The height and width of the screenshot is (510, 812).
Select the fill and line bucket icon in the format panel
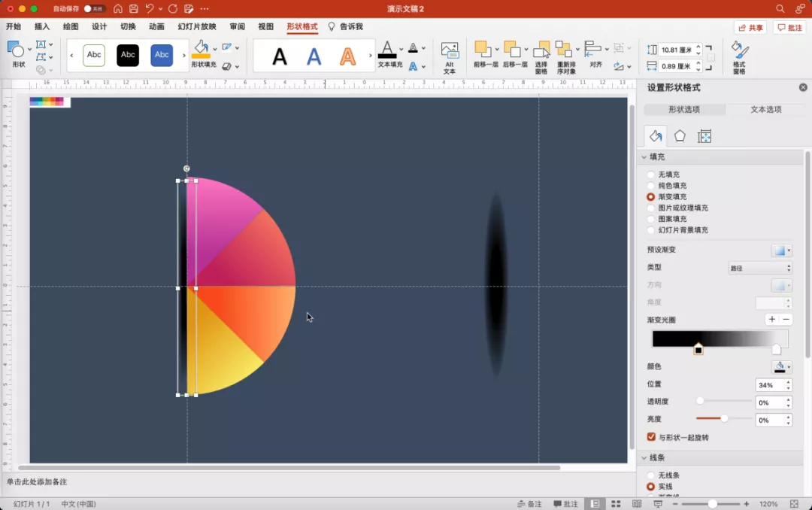655,136
